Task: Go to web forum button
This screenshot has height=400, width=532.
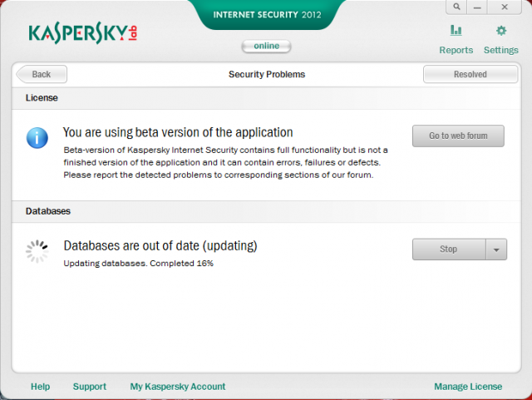Action: point(458,136)
